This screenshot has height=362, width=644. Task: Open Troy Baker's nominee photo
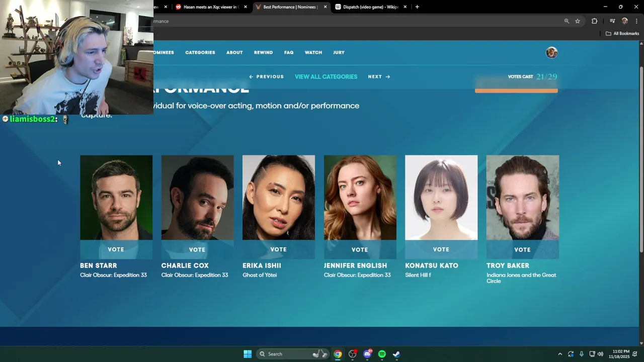[523, 198]
